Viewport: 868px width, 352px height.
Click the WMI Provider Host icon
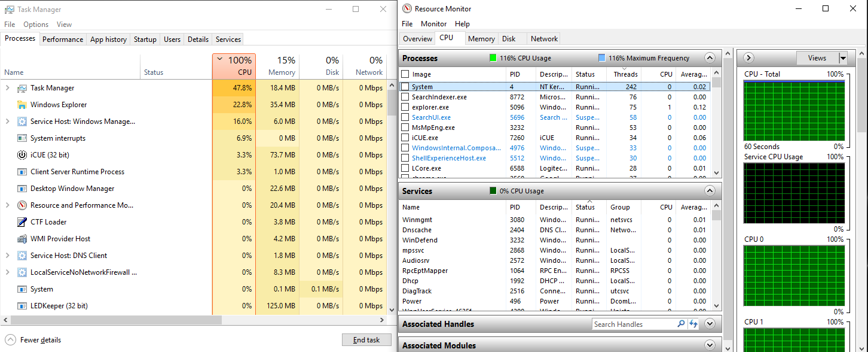(x=22, y=239)
